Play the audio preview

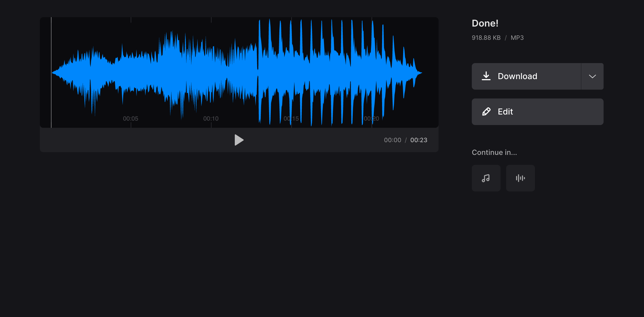pos(239,140)
